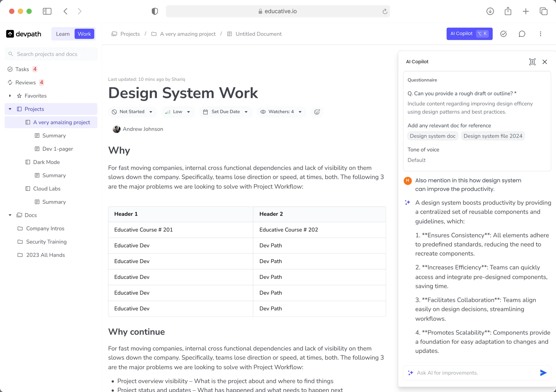
Task: Click the checkmark tasks icon in header
Action: click(504, 34)
